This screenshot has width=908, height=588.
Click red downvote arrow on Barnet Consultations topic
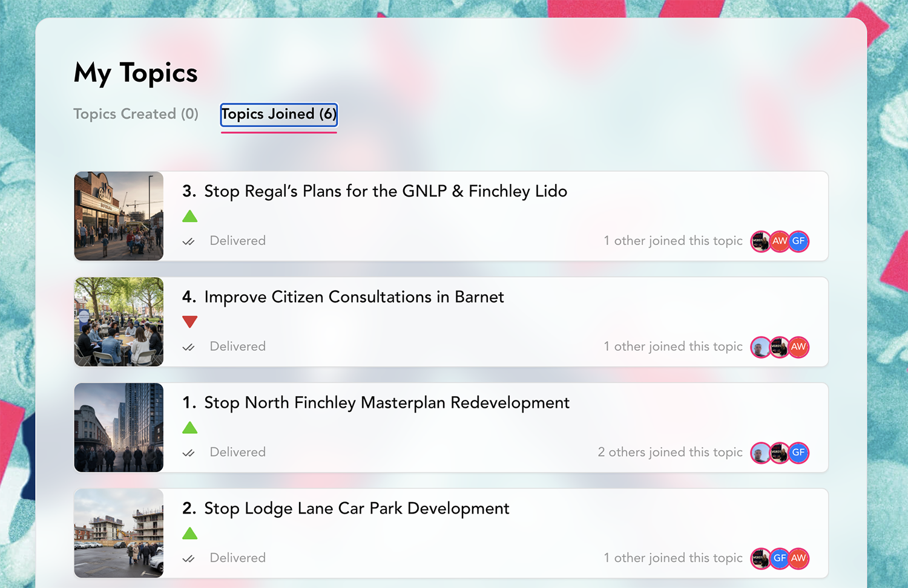click(189, 322)
